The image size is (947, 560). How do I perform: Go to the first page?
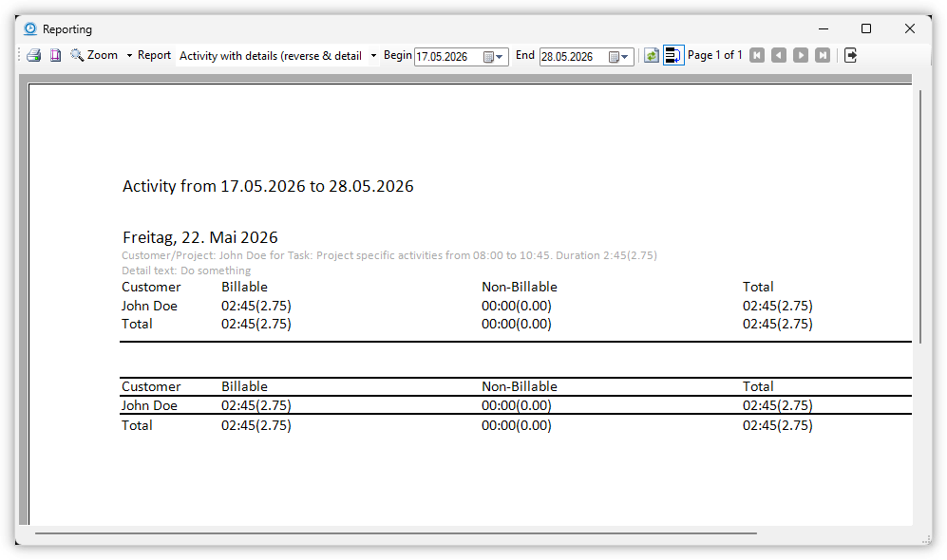point(757,55)
